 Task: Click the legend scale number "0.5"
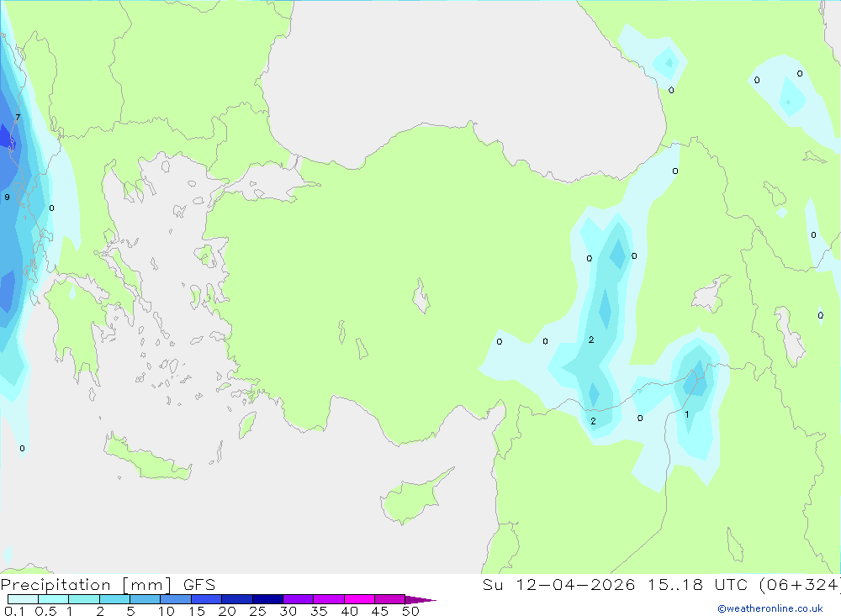click(x=45, y=611)
